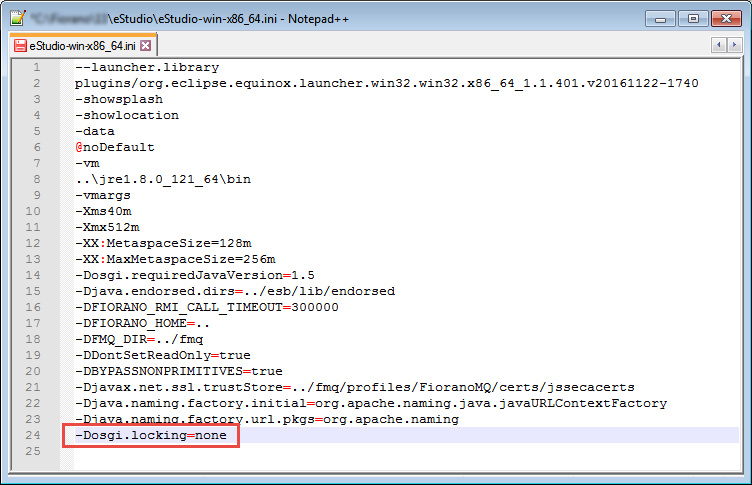Click the red unsaved-file icon on the tab
752x485 pixels.
click(19, 45)
